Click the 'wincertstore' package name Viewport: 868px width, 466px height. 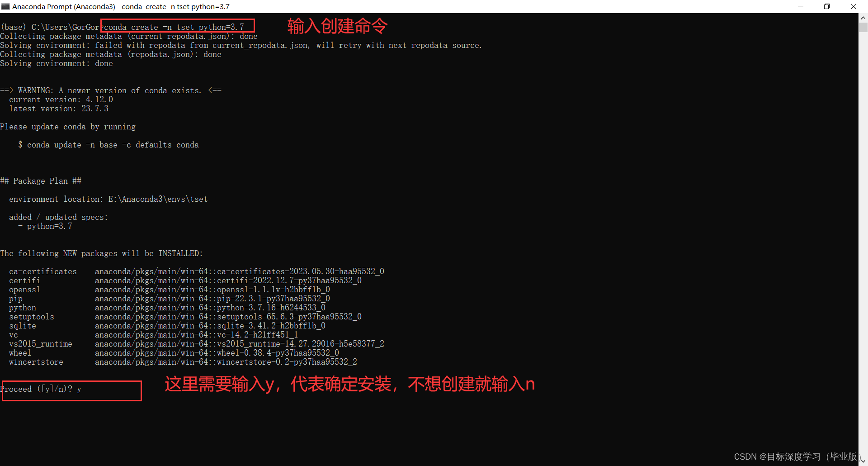[x=36, y=362]
